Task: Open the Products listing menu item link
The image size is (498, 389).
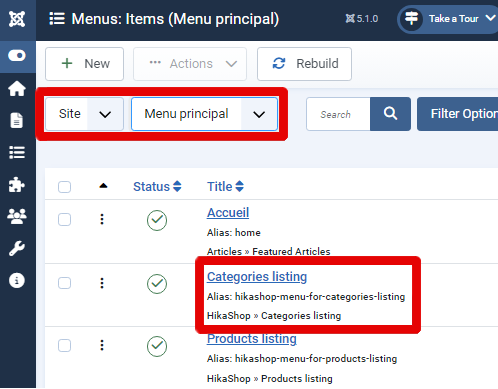Action: click(x=252, y=339)
